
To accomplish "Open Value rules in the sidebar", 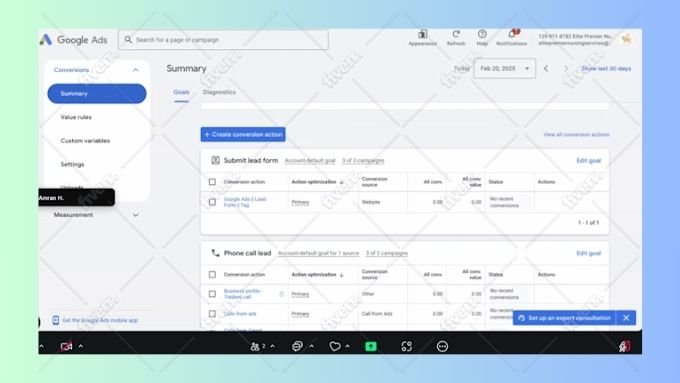I will (x=76, y=117).
